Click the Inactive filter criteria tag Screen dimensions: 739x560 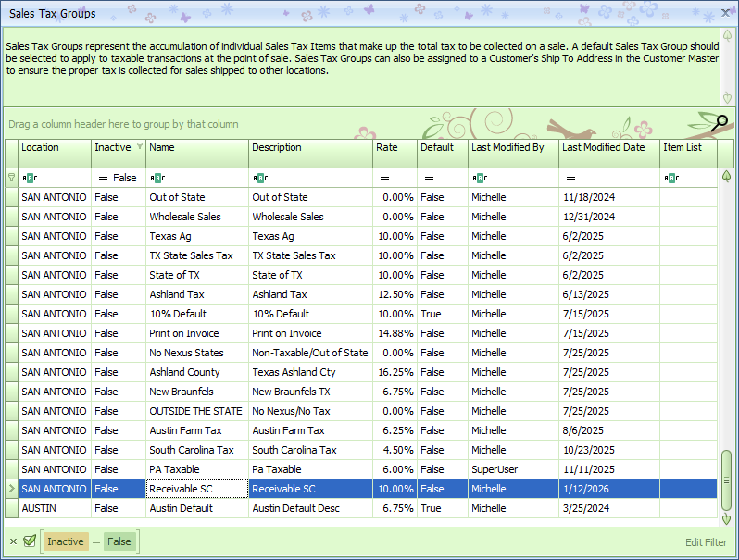click(66, 541)
